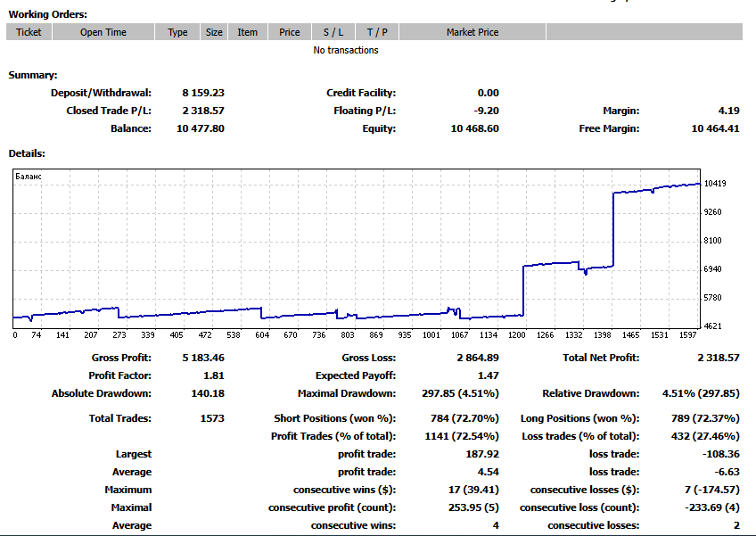Click the 'Deposit/Withdrawal:' label
This screenshot has width=756, height=536.
pyautogui.click(x=102, y=93)
